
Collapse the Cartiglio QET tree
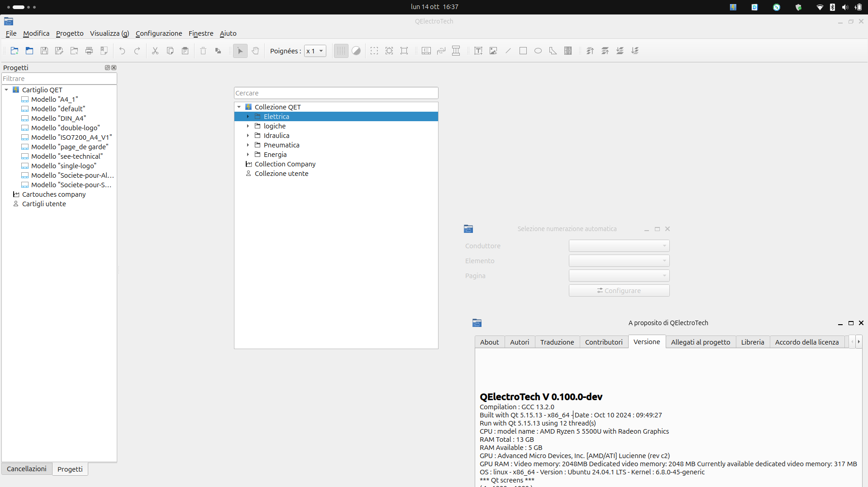[7, 90]
